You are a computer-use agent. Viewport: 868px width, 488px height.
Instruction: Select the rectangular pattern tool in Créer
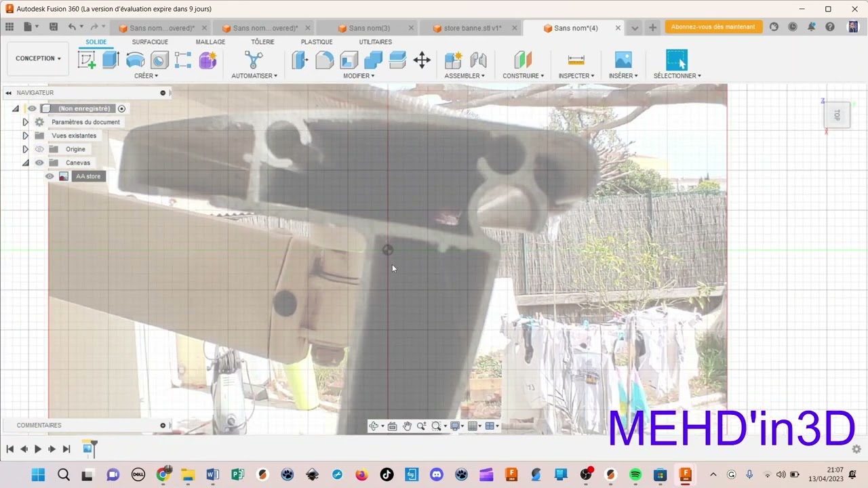pos(183,60)
